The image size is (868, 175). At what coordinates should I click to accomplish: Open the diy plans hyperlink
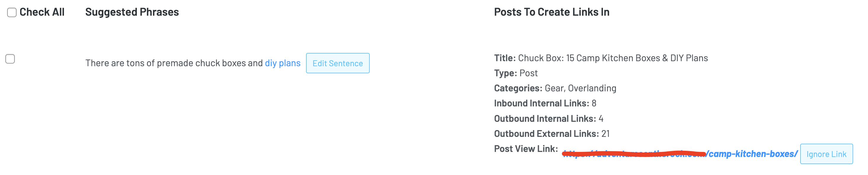click(283, 63)
